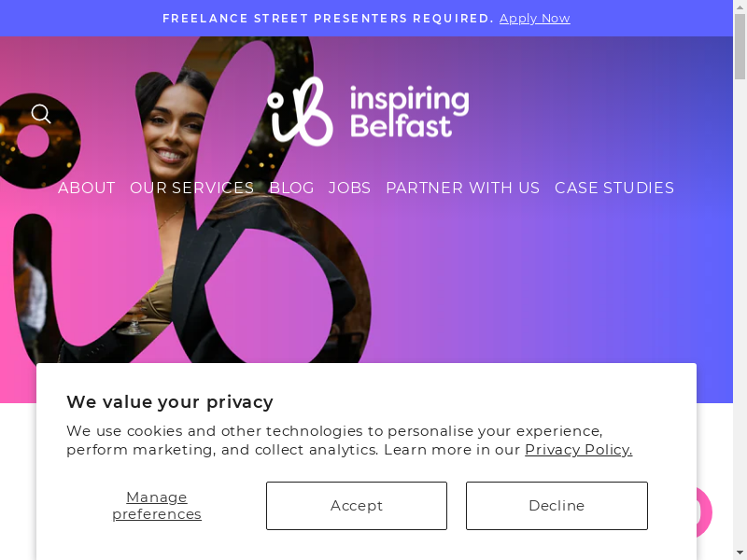747x560 pixels.
Task: Click the Inspiring Belfast logo
Action: point(368,111)
